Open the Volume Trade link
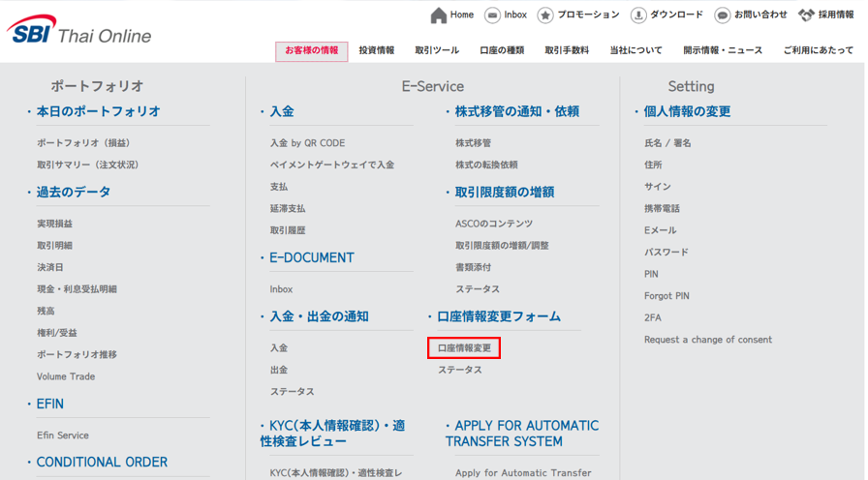Screen dimensions: 868x480 [66, 376]
